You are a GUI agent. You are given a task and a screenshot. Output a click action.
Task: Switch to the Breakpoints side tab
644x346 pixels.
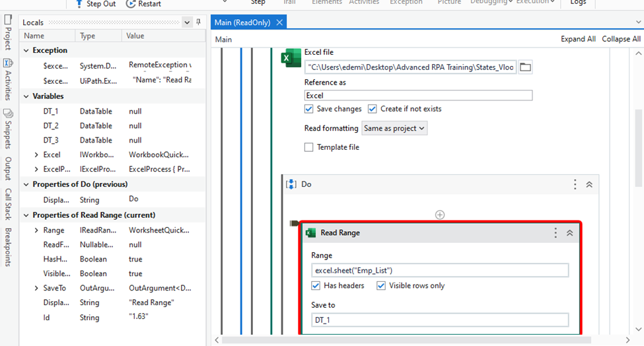[x=8, y=247]
